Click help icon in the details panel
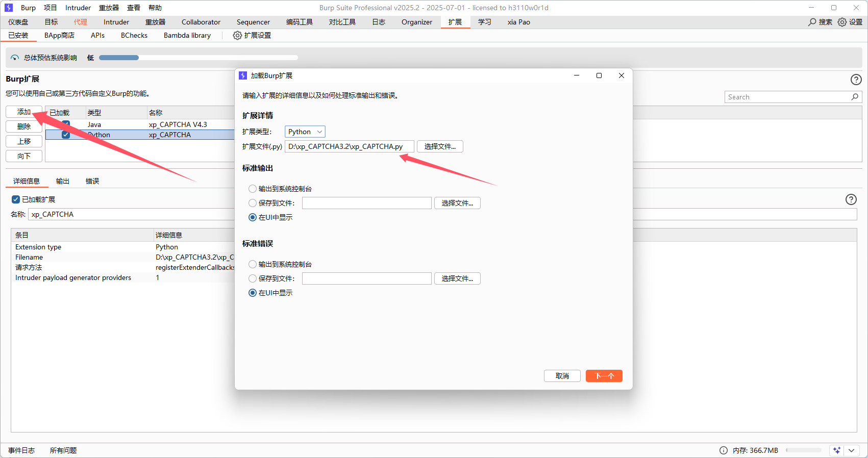 pyautogui.click(x=851, y=199)
